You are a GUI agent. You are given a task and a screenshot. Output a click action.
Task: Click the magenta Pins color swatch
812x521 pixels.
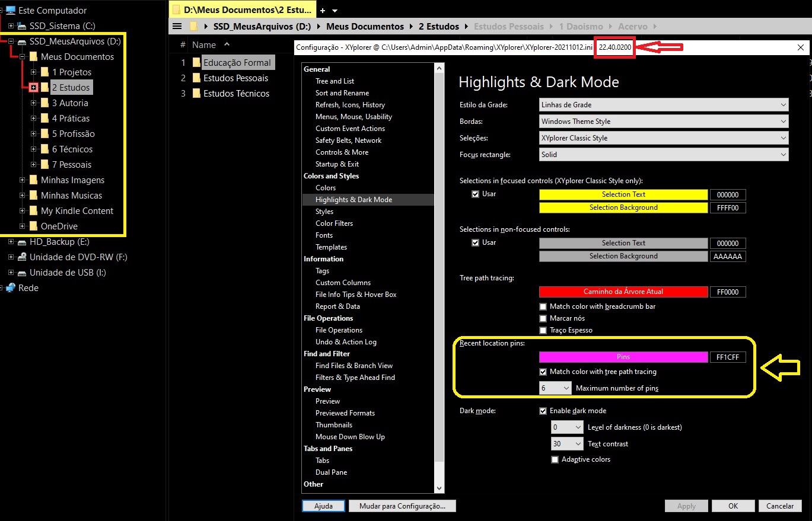click(x=623, y=357)
